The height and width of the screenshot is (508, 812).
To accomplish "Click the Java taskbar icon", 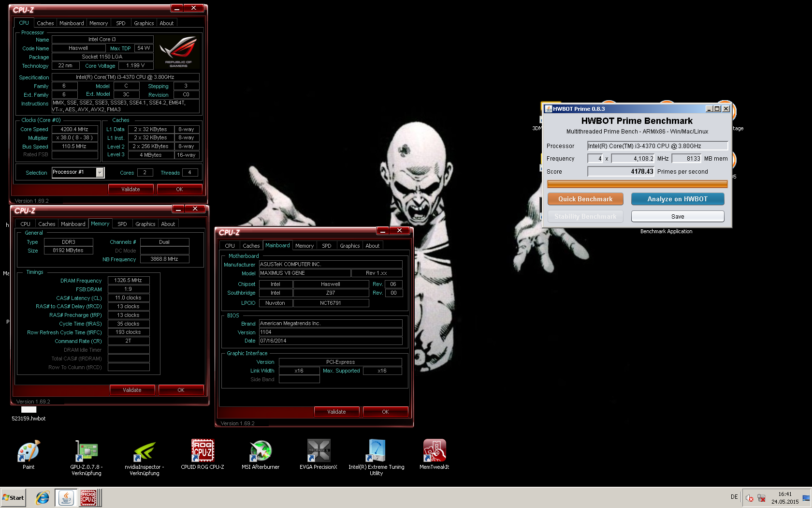I will (66, 497).
